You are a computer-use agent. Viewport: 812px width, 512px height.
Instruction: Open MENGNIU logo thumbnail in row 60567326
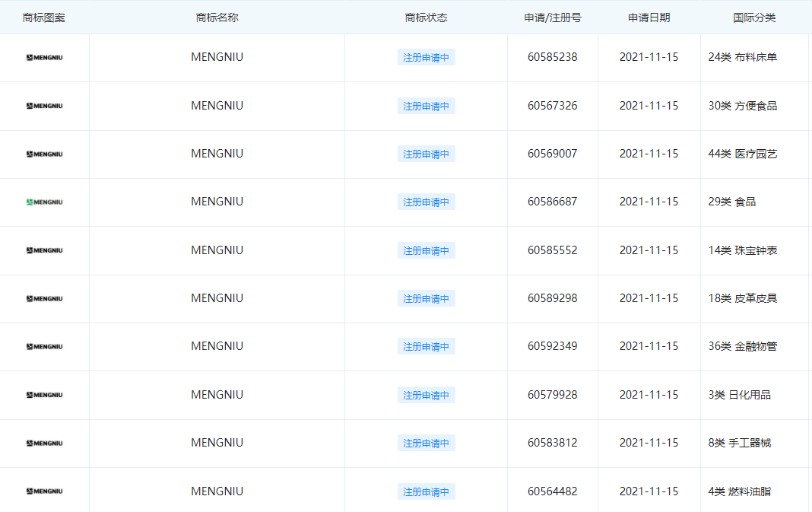click(45, 106)
